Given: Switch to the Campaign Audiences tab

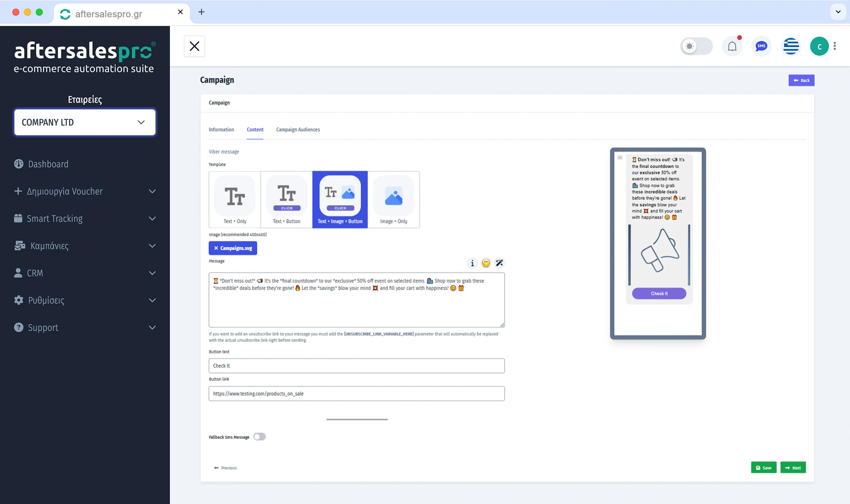Looking at the screenshot, I should (x=297, y=129).
